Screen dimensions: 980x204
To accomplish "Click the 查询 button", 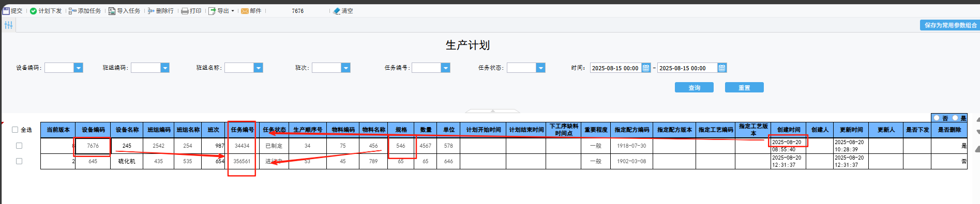I will 694,87.
